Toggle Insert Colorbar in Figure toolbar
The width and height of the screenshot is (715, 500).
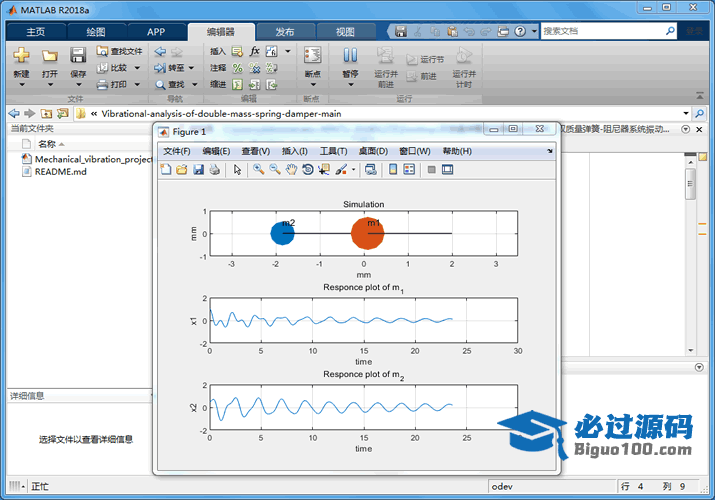coord(393,170)
